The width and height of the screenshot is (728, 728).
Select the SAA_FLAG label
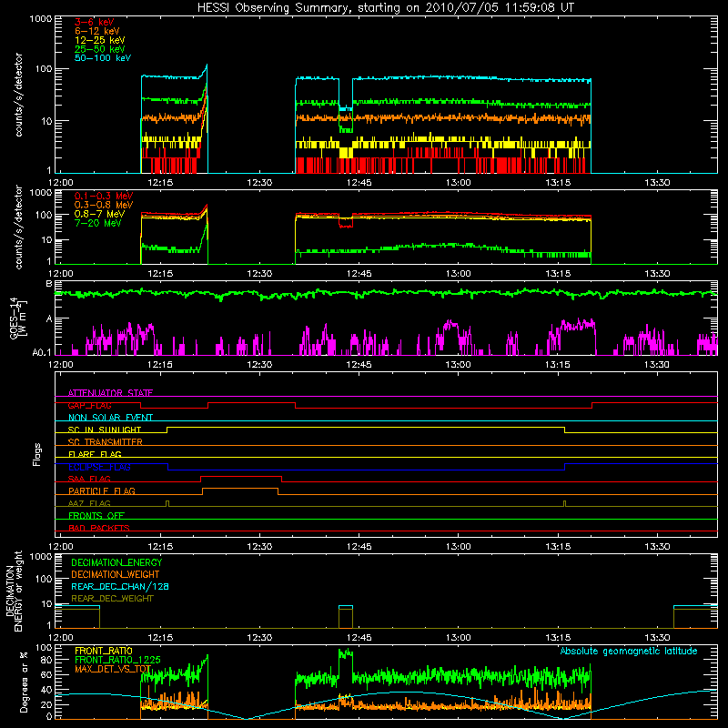coord(89,479)
